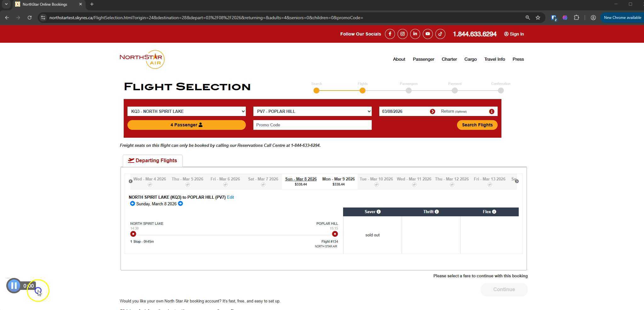Open a new browser tab
The image size is (644, 310).
click(x=92, y=4)
